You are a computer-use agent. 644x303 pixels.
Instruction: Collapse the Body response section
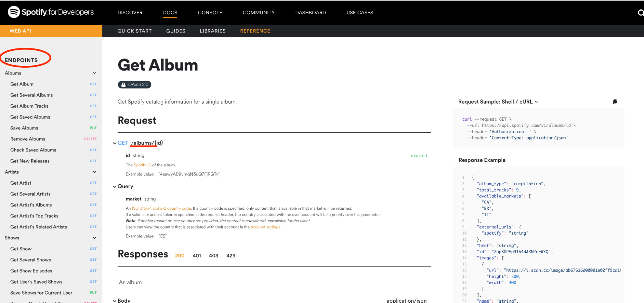coord(115,301)
